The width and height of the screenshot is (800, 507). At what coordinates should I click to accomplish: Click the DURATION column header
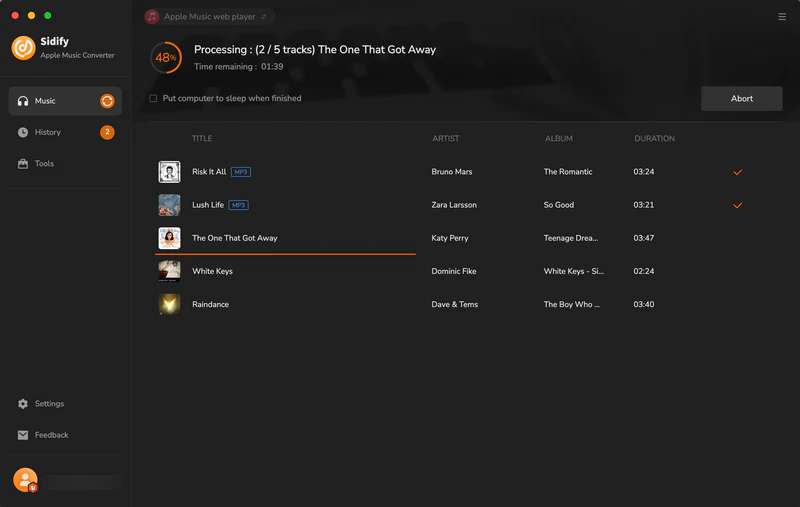[654, 139]
